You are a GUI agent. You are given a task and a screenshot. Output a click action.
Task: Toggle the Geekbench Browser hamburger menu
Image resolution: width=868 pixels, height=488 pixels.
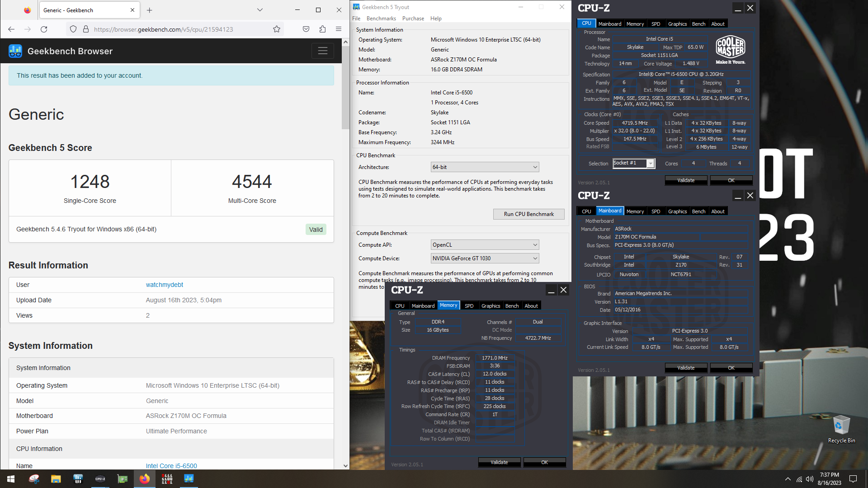pyautogui.click(x=323, y=51)
